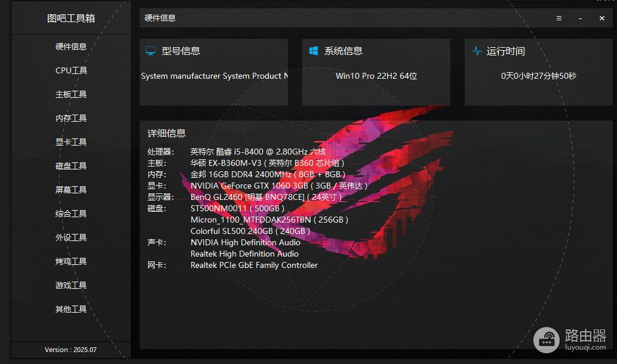617x364 pixels.
Task: Click the 内存: label
Action: coord(156,174)
